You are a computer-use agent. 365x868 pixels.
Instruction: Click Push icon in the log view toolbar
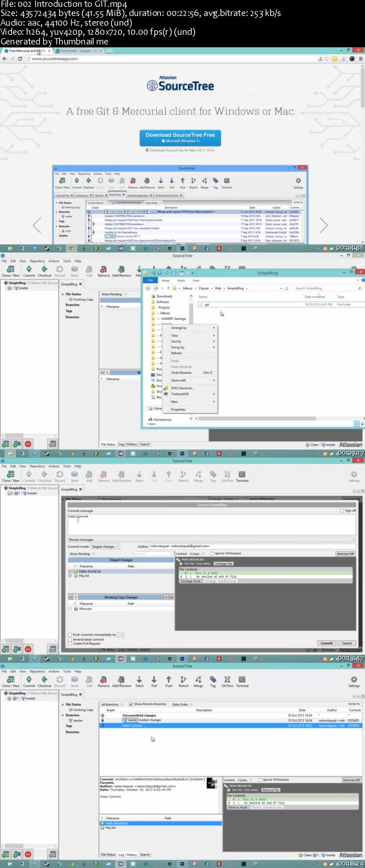coord(169,681)
